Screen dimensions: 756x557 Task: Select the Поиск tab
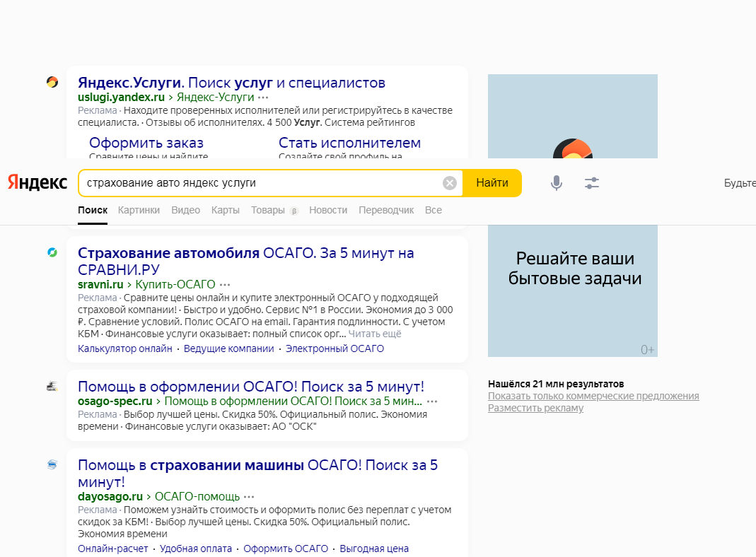pos(93,210)
